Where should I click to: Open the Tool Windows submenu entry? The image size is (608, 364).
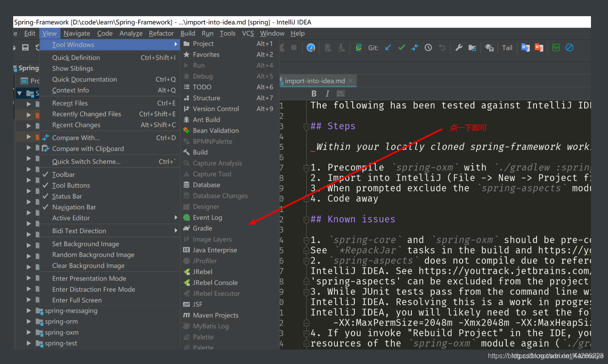pos(110,45)
